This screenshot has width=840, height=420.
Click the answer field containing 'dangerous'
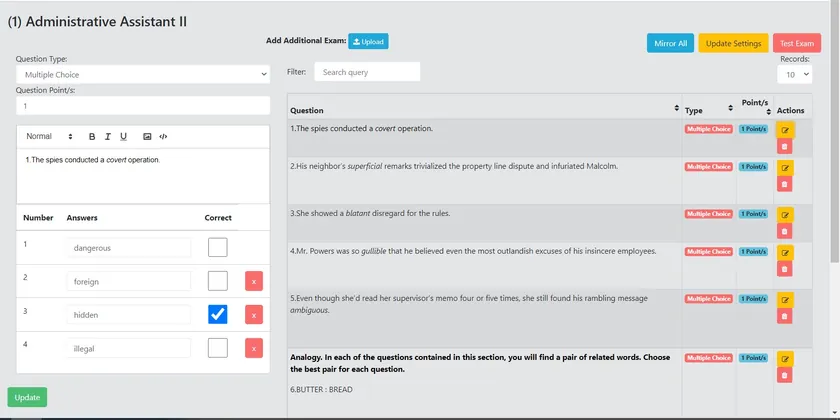(129, 248)
